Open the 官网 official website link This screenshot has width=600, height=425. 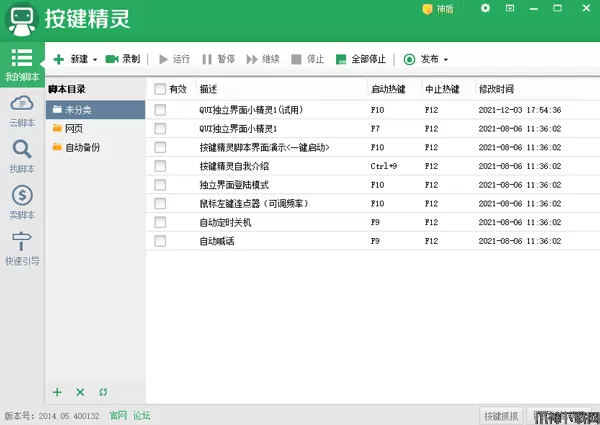pyautogui.click(x=118, y=415)
